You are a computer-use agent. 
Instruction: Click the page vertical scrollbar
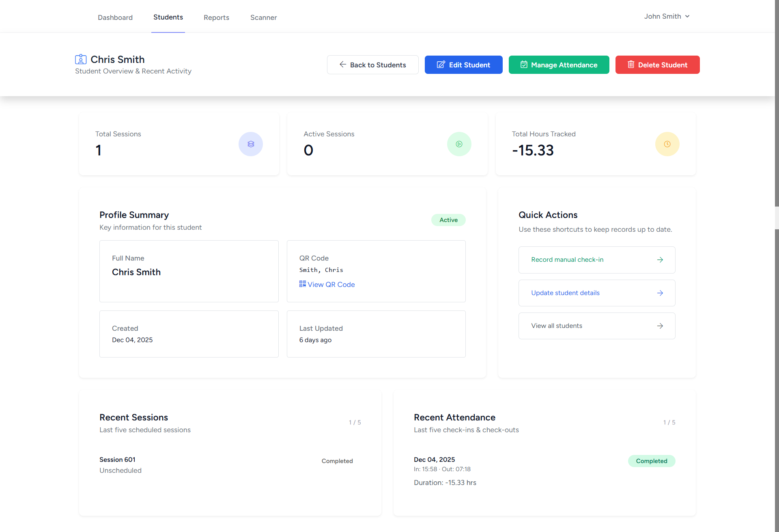coord(777,122)
